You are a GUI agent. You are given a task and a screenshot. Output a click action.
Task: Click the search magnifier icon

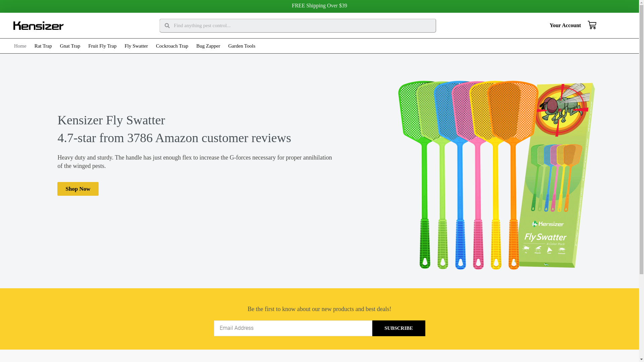167,25
